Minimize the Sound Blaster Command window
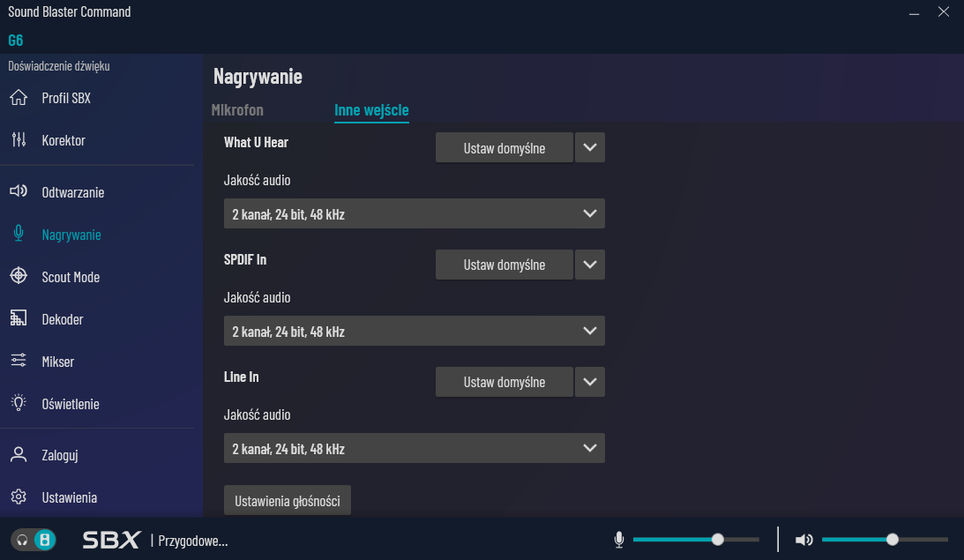The image size is (964, 560). pyautogui.click(x=915, y=12)
